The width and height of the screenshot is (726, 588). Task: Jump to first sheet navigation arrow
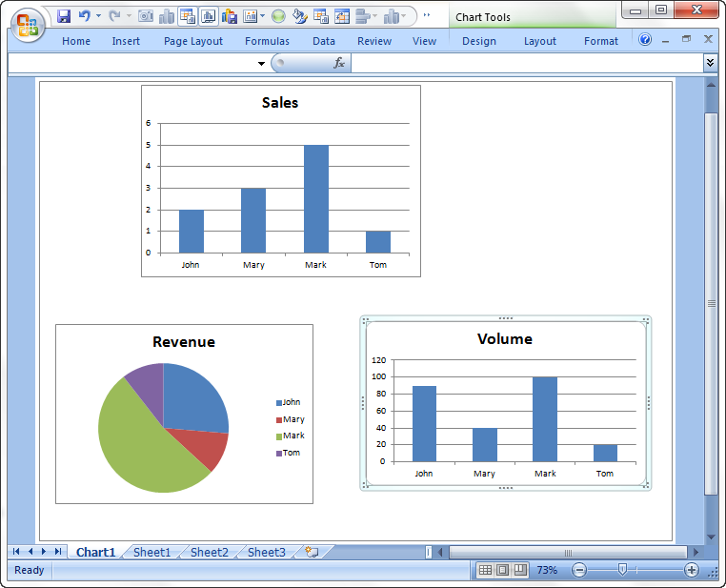coord(16,552)
